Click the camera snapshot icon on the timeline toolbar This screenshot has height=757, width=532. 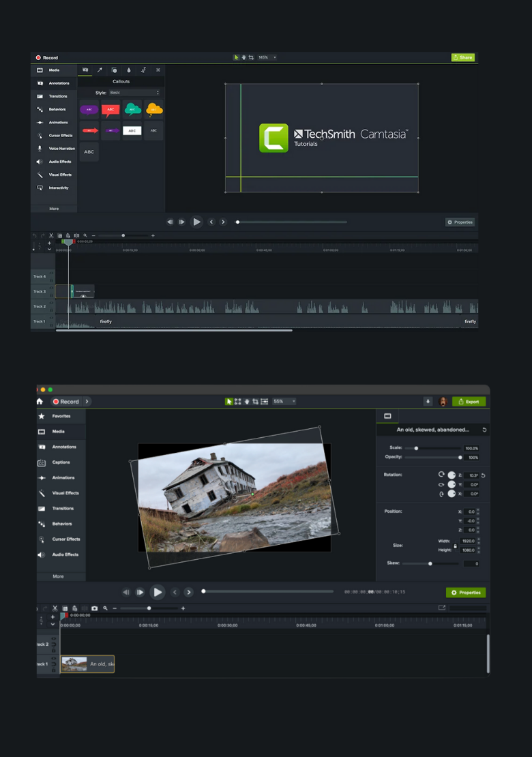pyautogui.click(x=95, y=608)
